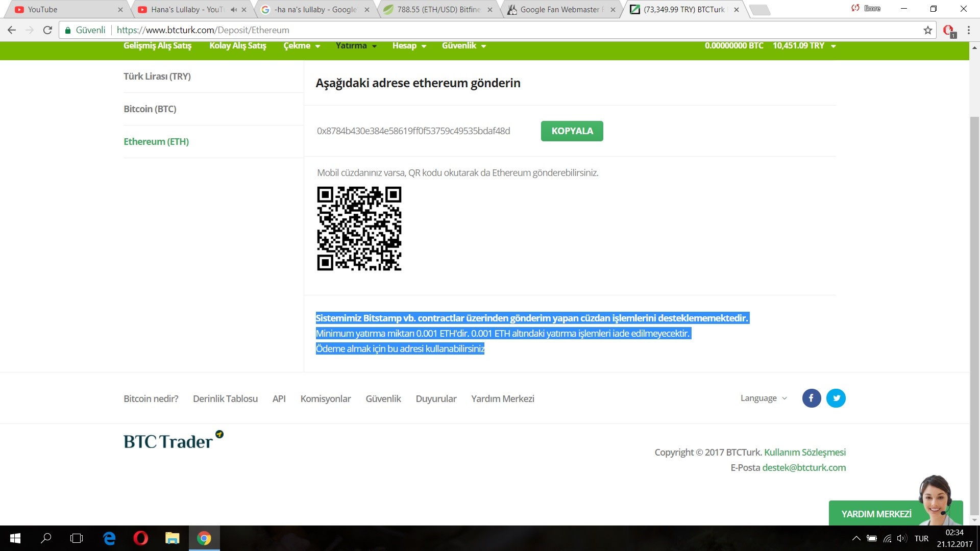The width and height of the screenshot is (980, 551).
Task: Click the Ethereum deposit address text
Action: [413, 131]
